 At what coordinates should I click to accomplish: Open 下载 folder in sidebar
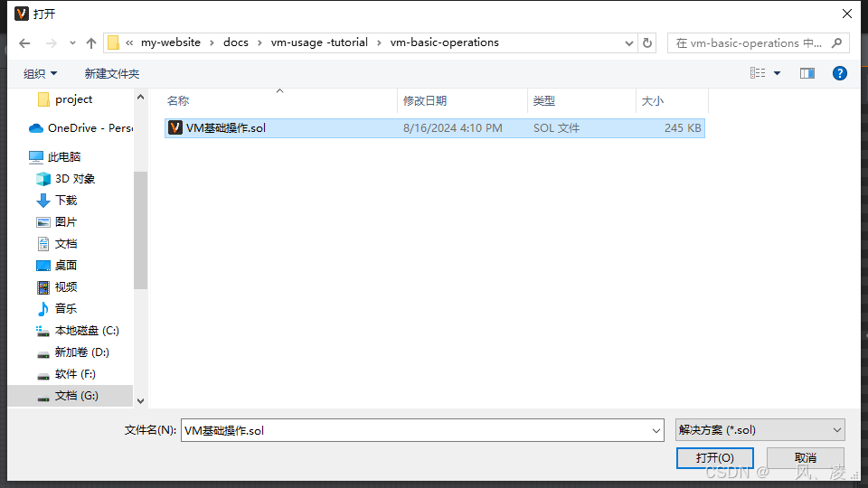(x=56, y=201)
